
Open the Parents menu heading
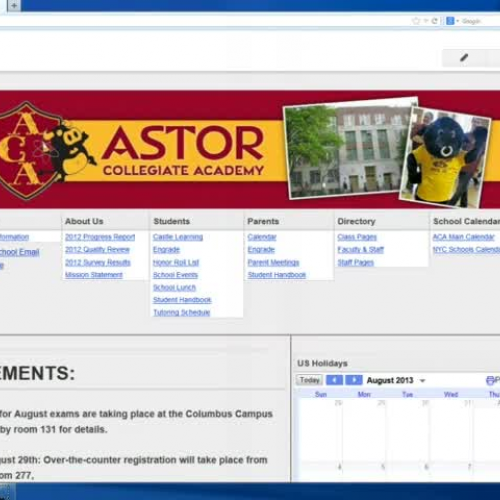click(x=263, y=221)
